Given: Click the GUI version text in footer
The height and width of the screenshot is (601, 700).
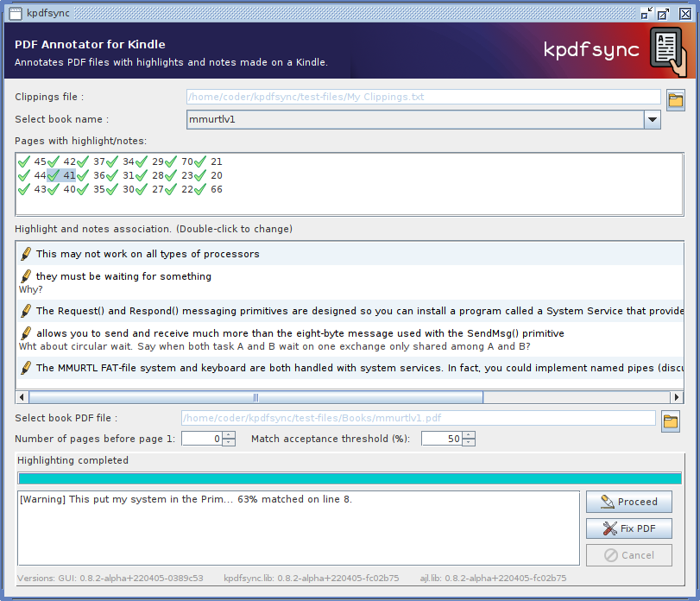Looking at the screenshot, I should (130, 579).
